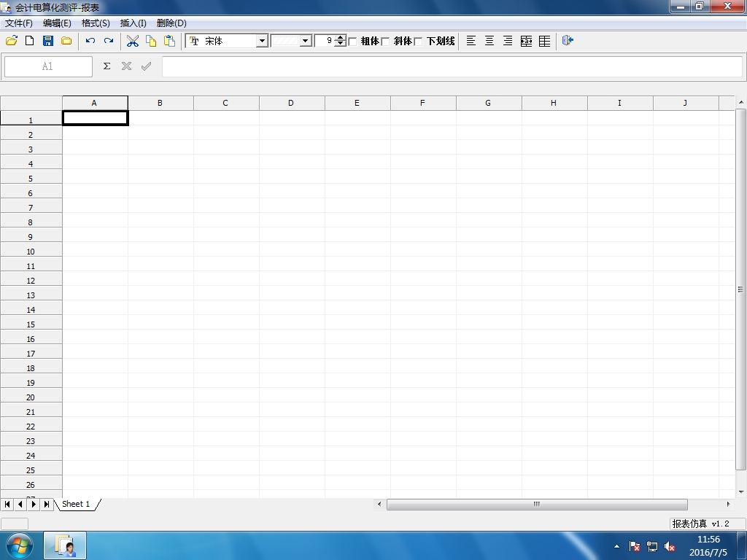Select column H header

[x=554, y=103]
